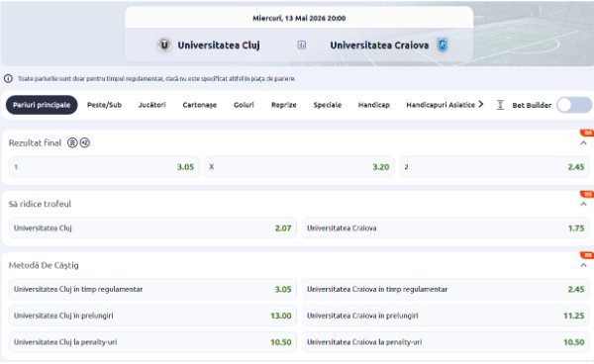Bet on 1 at odds 3.05

[104, 167]
